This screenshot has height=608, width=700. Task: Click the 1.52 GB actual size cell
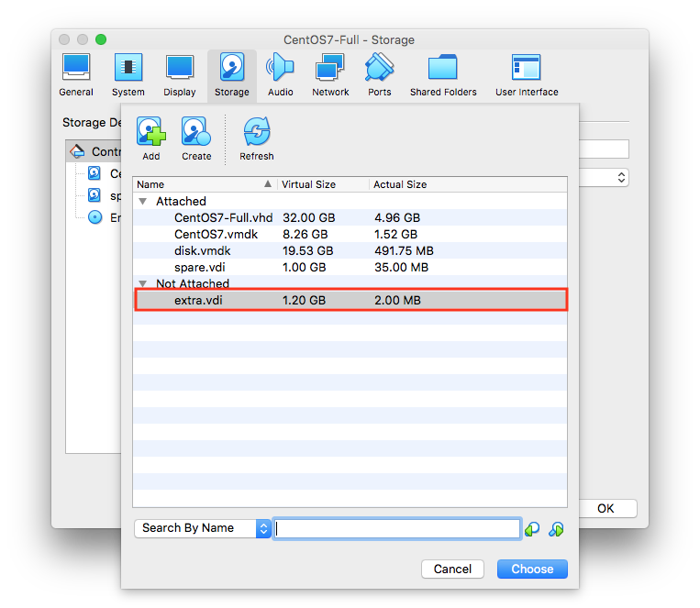[x=396, y=235]
